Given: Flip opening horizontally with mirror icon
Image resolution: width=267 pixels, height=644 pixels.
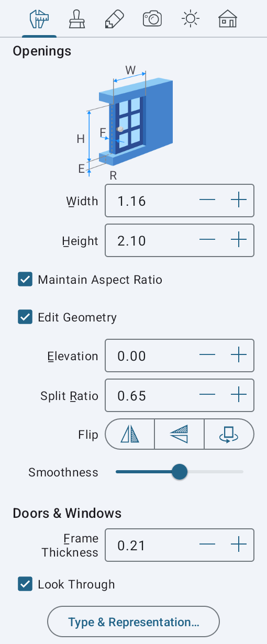Looking at the screenshot, I should (x=130, y=434).
